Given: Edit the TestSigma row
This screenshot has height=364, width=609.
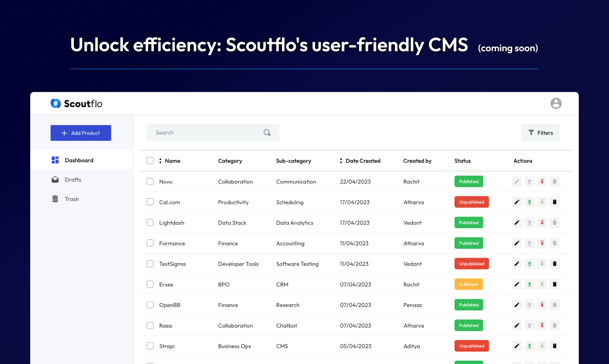Looking at the screenshot, I should click(x=517, y=264).
